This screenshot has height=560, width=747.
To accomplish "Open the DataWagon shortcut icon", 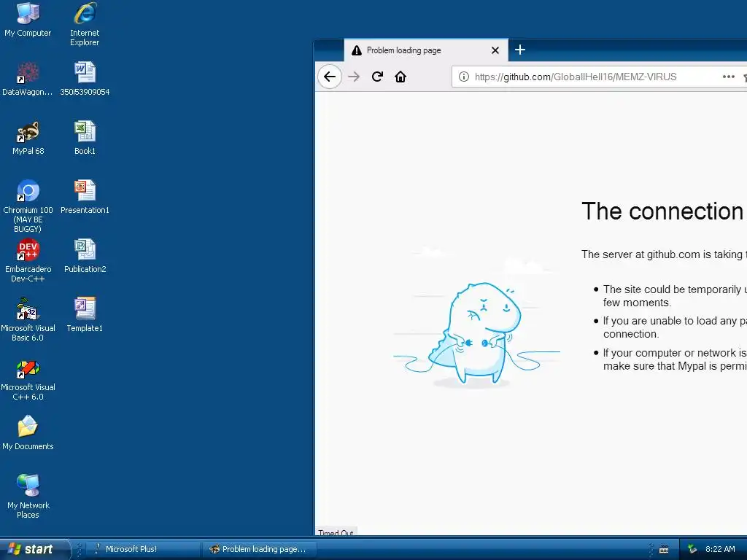I will point(28,79).
